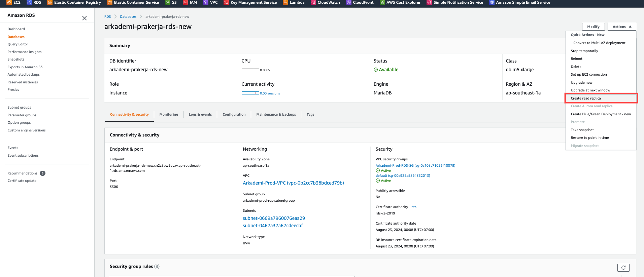The image size is (644, 277).
Task: Open Recommendations with the 5 badge
Action: 23,173
